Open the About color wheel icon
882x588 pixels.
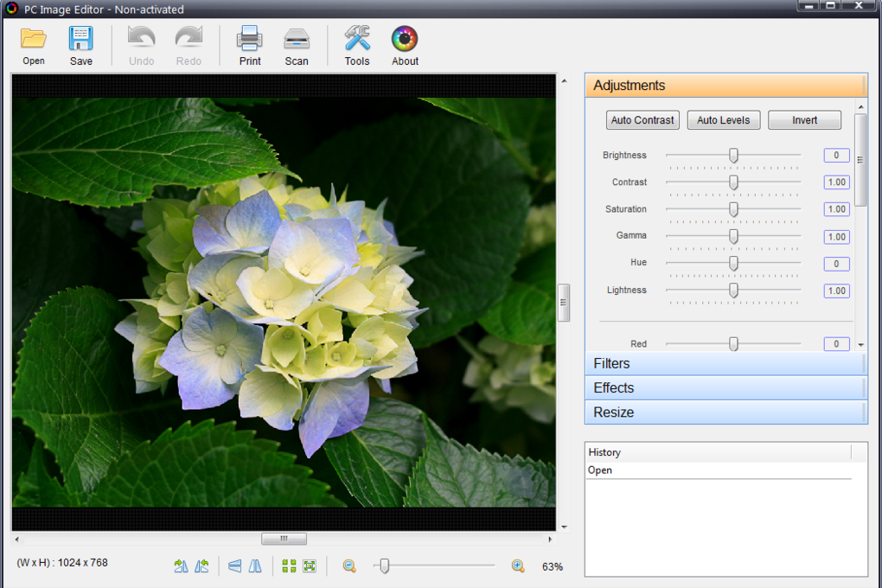[405, 38]
